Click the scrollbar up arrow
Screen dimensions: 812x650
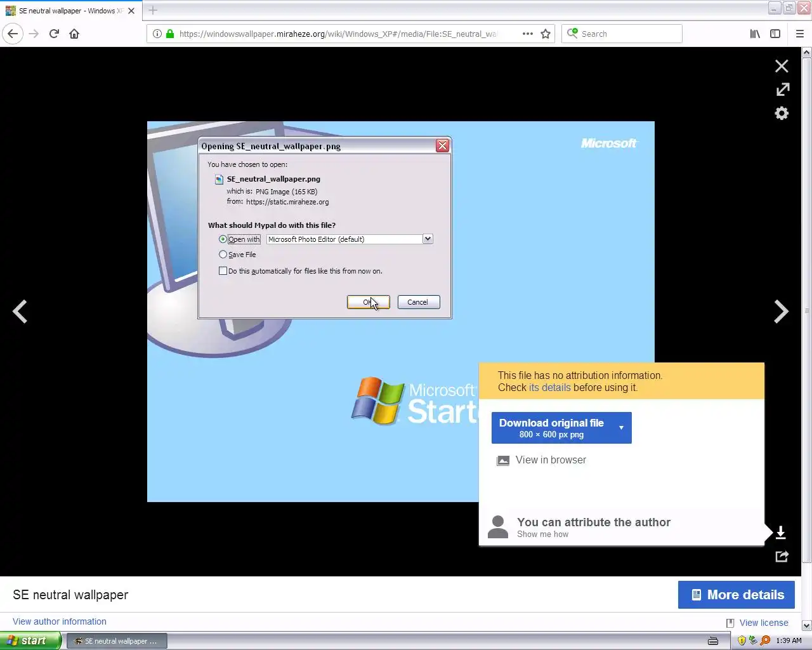(x=806, y=53)
